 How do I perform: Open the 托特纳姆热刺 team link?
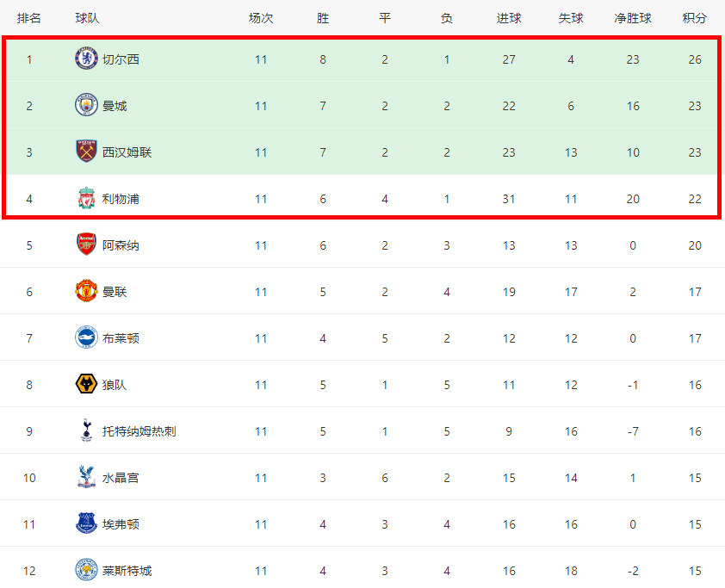tap(139, 431)
